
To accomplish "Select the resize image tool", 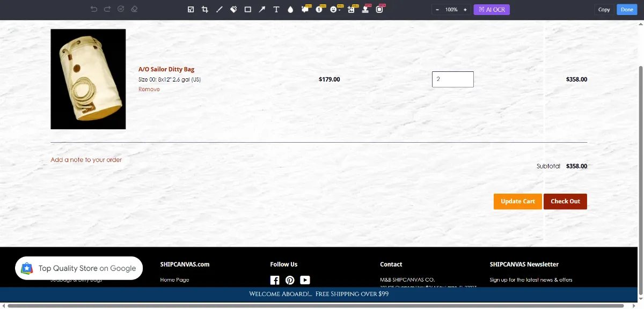I will pos(191,9).
